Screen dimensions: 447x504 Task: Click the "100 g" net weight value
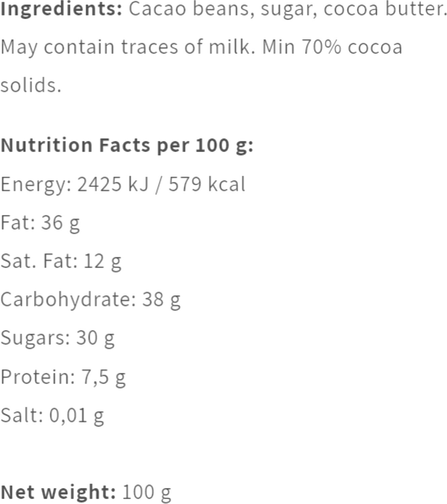click(147, 492)
